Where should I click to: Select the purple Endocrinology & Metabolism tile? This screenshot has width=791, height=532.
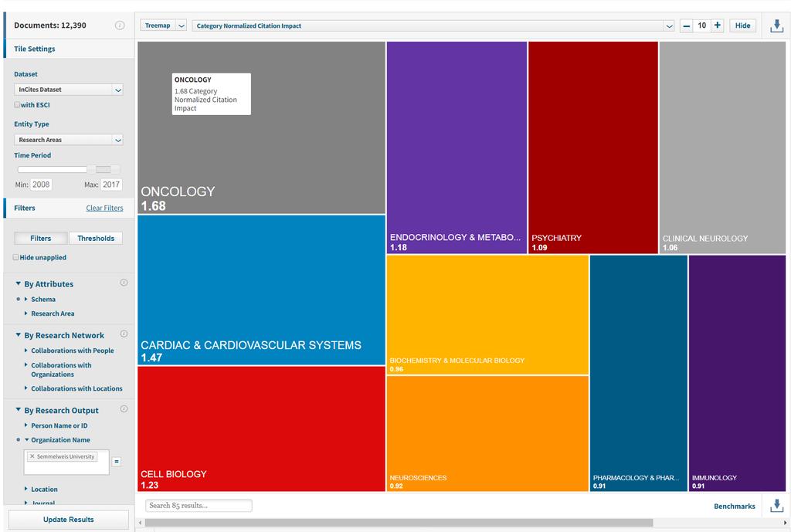(x=457, y=147)
